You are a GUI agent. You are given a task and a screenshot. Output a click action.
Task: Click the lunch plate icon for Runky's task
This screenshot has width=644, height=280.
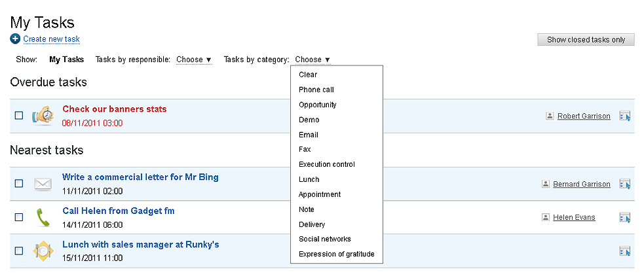point(43,251)
